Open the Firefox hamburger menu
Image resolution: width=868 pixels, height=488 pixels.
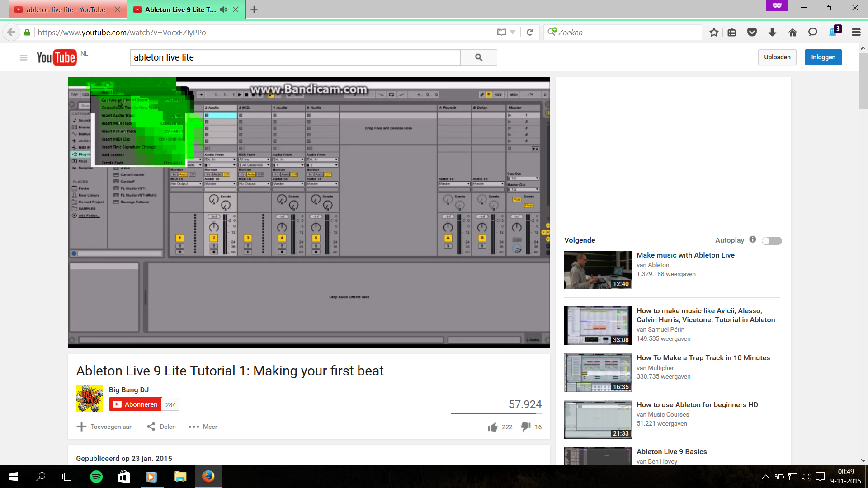click(x=856, y=33)
